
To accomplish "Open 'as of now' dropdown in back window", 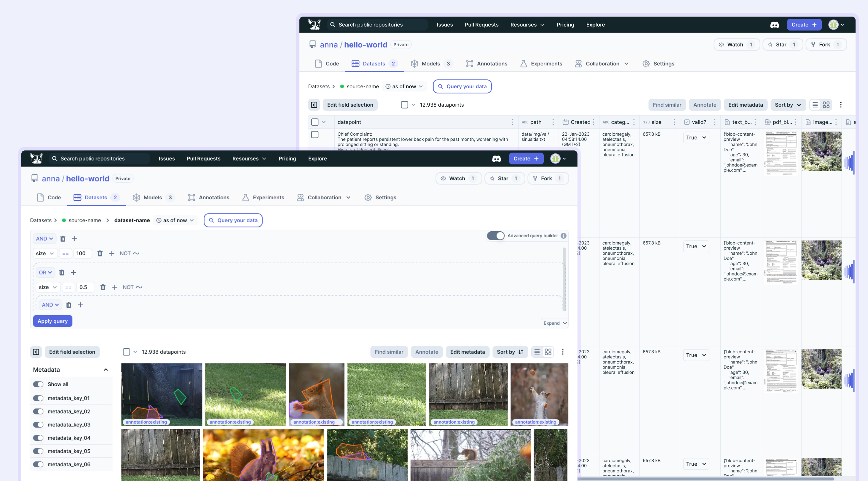I will [404, 86].
